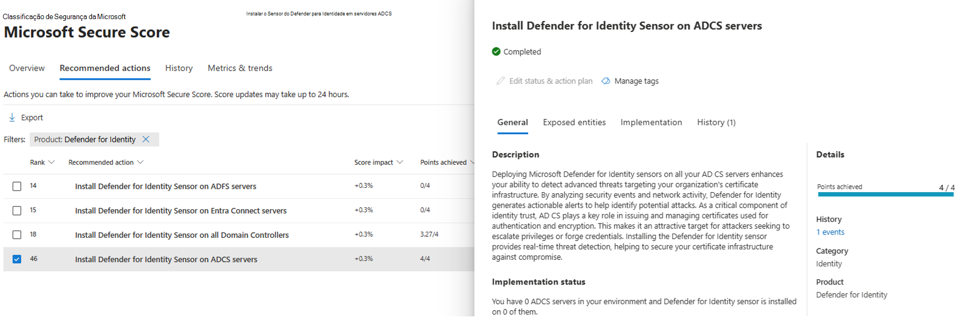Click the Edit status pencil icon

click(500, 81)
